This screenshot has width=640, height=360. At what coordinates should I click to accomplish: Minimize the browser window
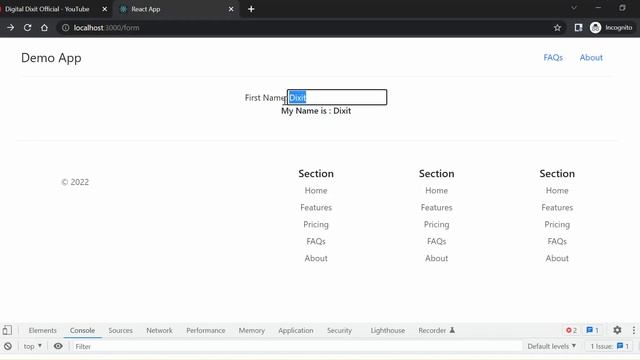[x=598, y=8]
